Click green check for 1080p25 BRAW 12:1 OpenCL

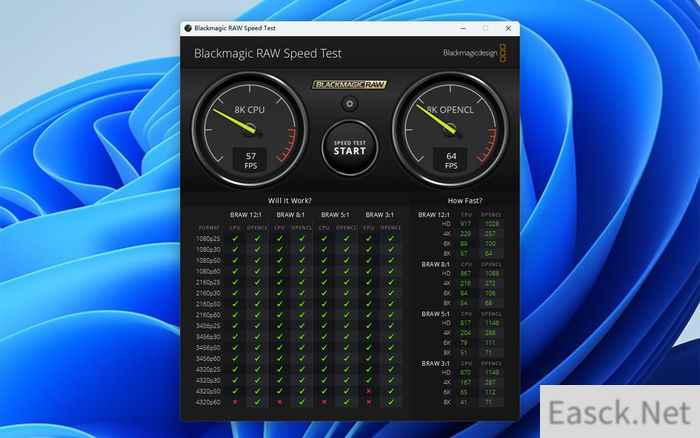tap(257, 238)
